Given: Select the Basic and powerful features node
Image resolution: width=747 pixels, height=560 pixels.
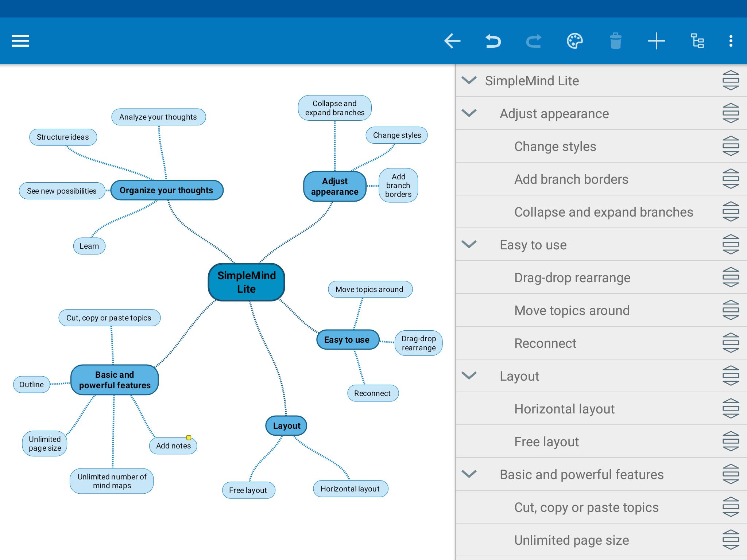Looking at the screenshot, I should 115,380.
